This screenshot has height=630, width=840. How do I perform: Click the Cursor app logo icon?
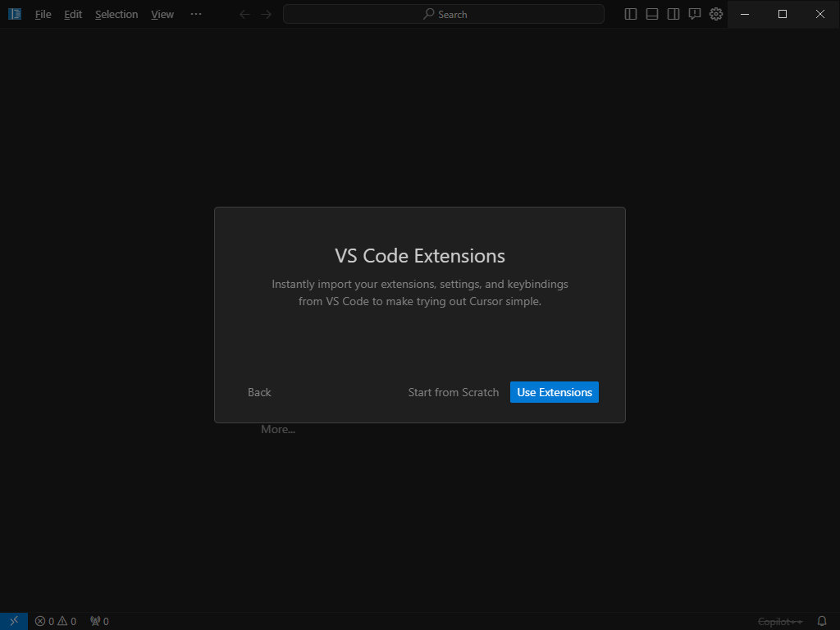(15, 14)
